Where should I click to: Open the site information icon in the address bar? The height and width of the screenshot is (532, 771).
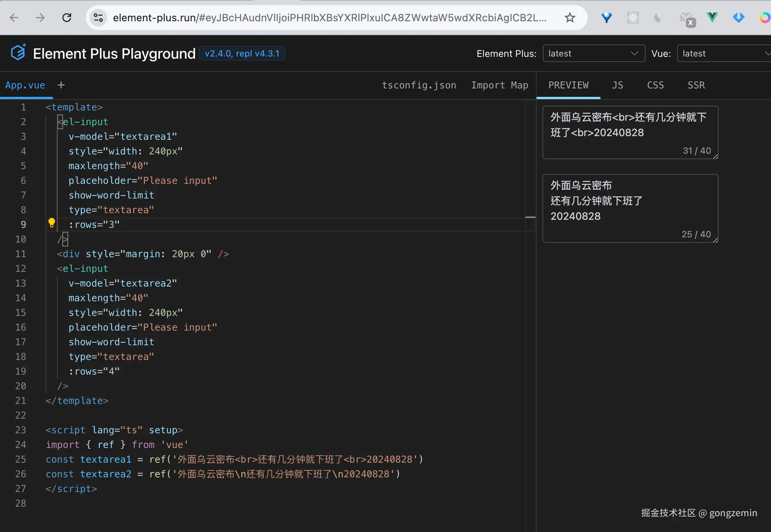coord(98,17)
